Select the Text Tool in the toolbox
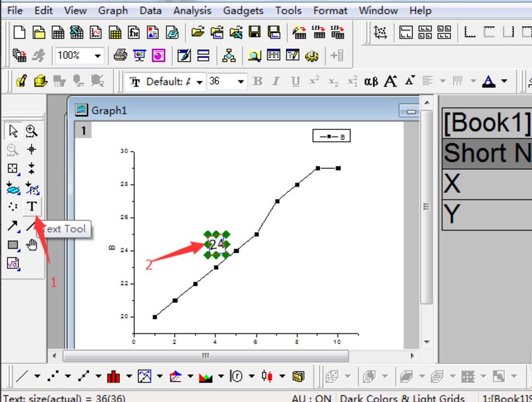Viewport: 532px width, 402px height. click(31, 206)
